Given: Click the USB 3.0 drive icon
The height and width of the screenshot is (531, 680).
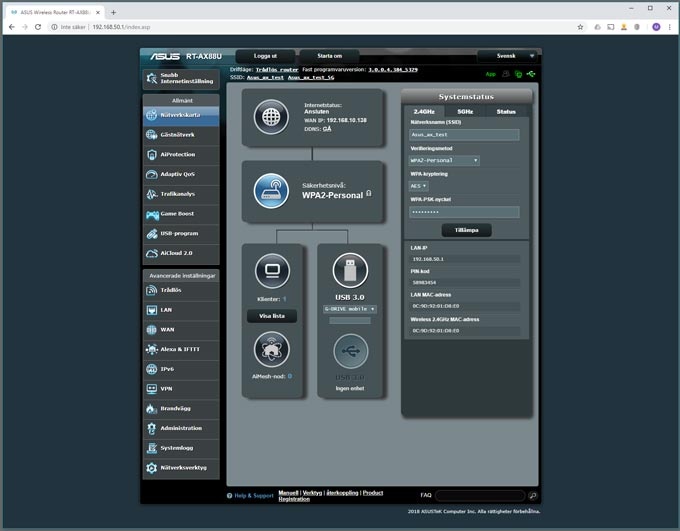Looking at the screenshot, I should (350, 270).
